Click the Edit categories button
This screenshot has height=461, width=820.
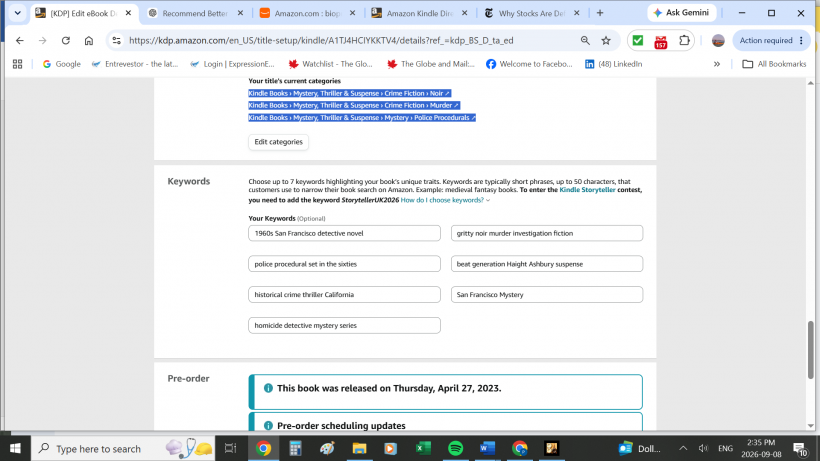click(278, 142)
